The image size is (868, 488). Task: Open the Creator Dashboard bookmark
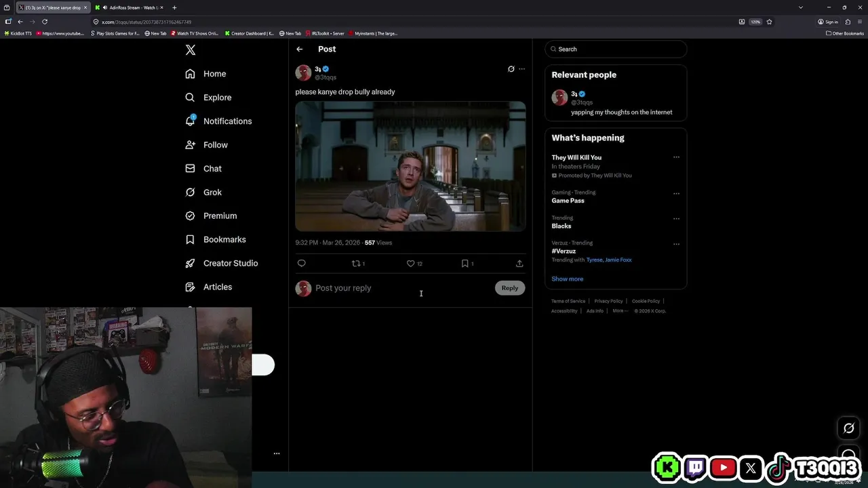[x=250, y=33]
